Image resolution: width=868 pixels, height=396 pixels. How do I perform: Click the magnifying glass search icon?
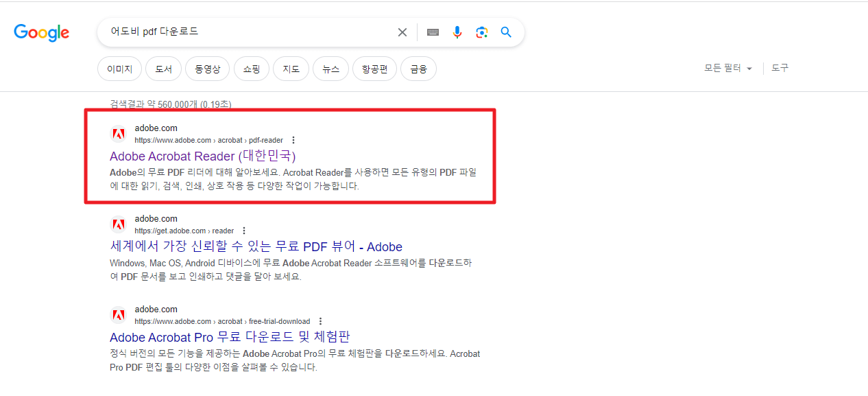click(506, 32)
